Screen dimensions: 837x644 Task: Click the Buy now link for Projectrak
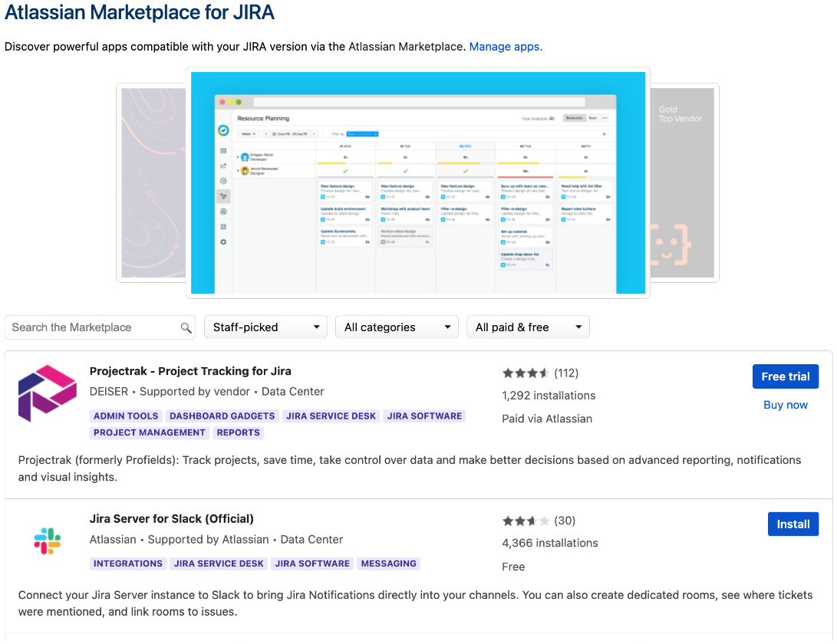coord(785,404)
